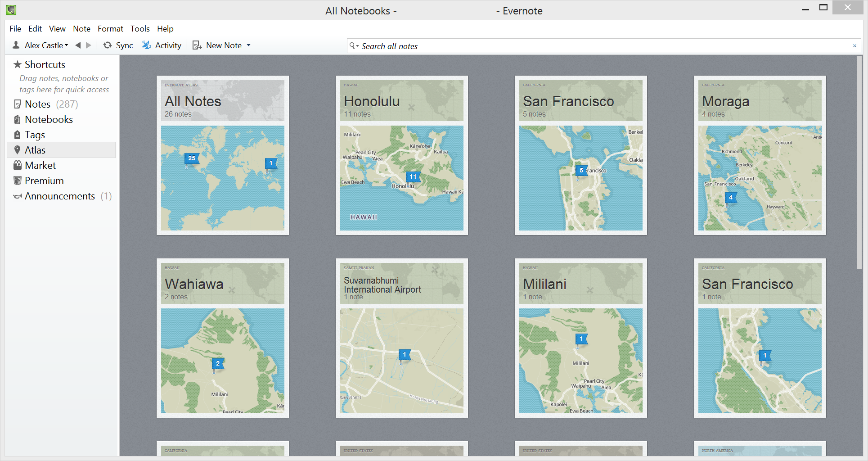Screen dimensions: 868x461
Task: Click into the Search all notes field
Action: tap(603, 46)
